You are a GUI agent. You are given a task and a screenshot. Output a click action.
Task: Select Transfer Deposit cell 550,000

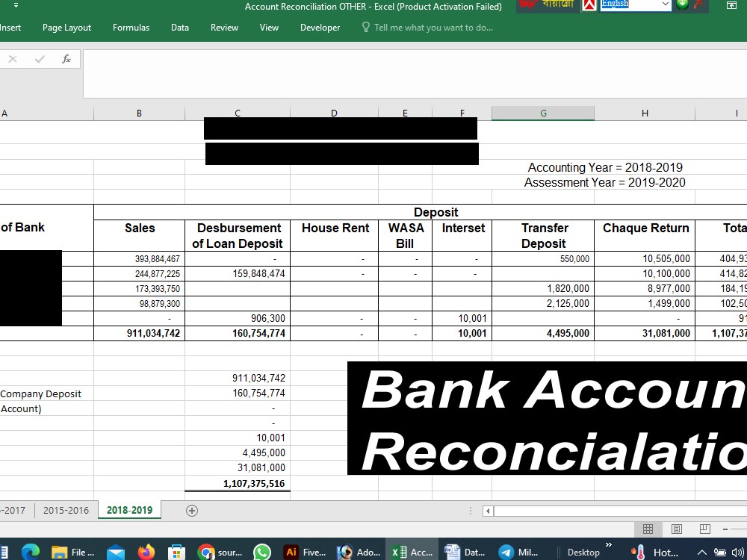tap(543, 259)
